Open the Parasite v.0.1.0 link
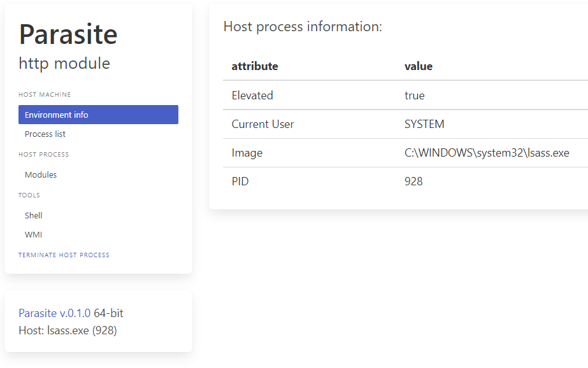Viewport: 588px width, 368px height. [55, 313]
